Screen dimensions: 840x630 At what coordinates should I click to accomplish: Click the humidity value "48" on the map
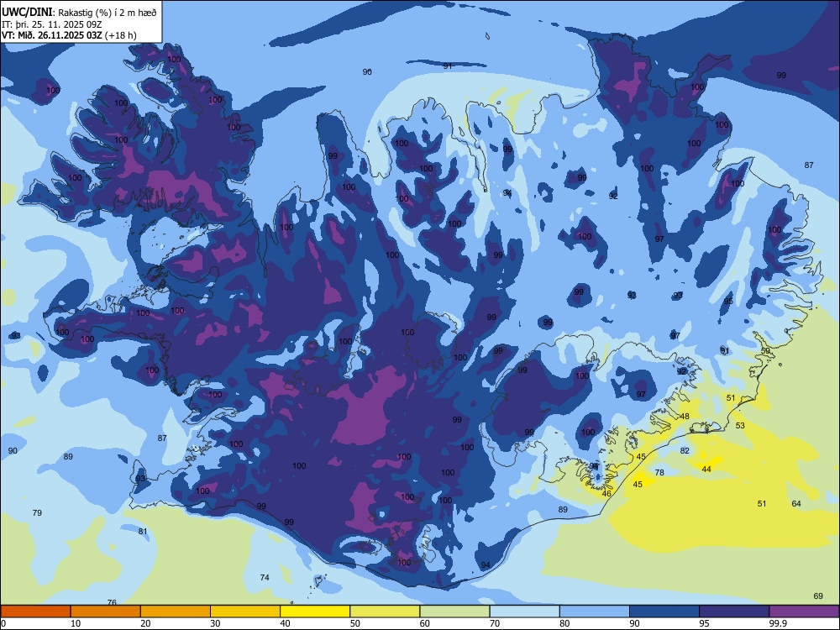click(685, 417)
